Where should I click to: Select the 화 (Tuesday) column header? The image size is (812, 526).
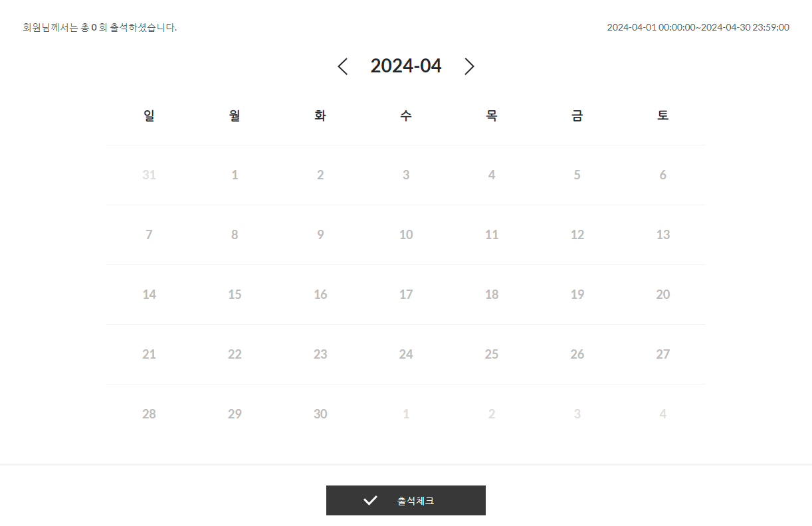coord(320,116)
